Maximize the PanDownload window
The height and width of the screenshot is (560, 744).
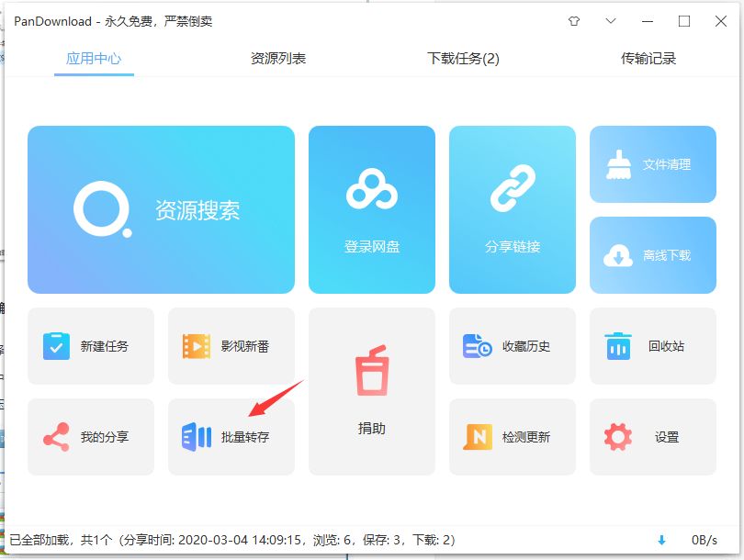click(683, 21)
